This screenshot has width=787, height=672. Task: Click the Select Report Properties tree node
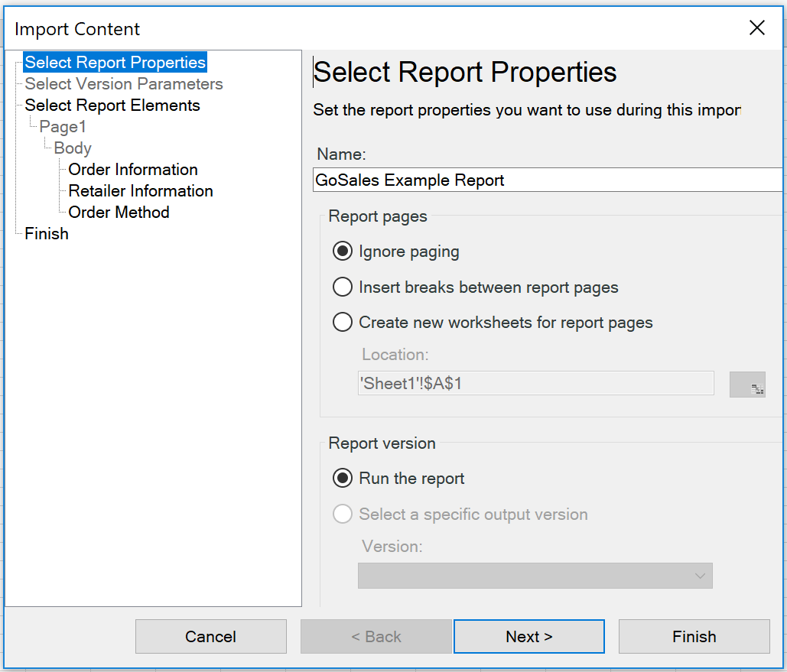115,63
